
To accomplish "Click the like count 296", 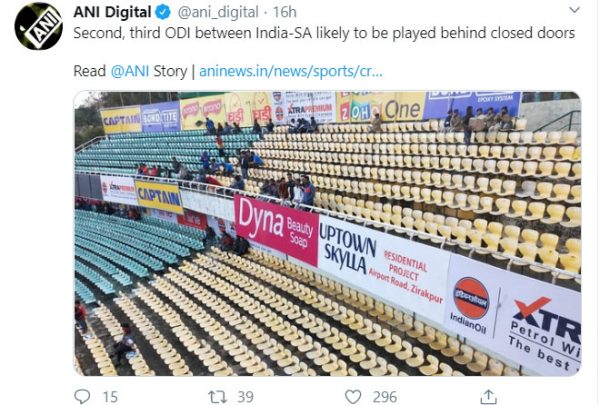I will coord(385,397).
